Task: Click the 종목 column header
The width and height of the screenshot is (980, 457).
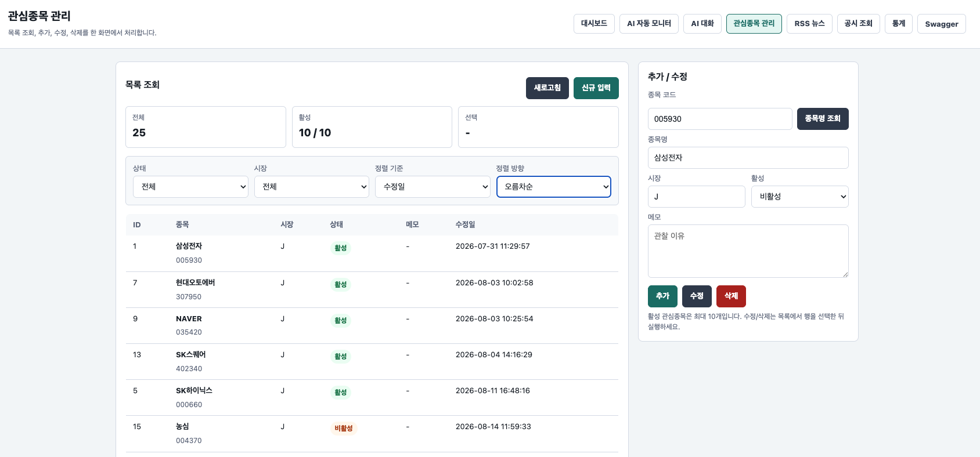Action: click(182, 225)
